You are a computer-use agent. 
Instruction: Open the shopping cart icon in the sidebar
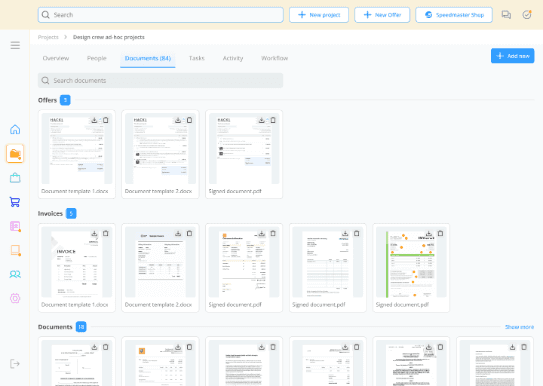click(15, 202)
